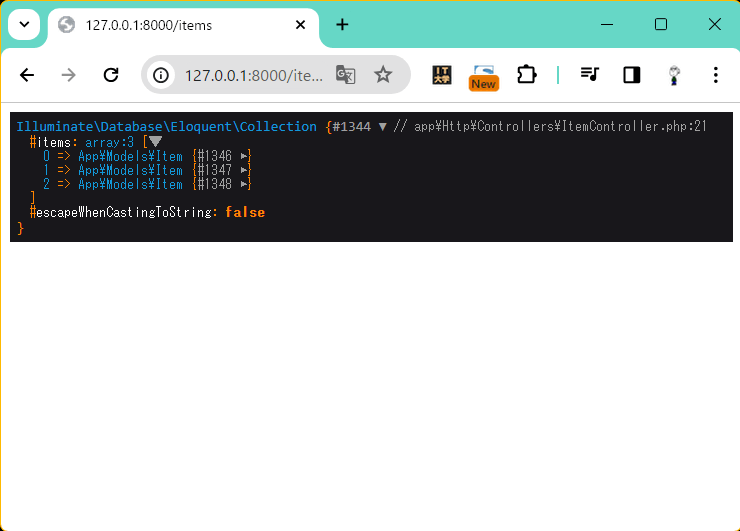Image resolution: width=740 pixels, height=531 pixels.
Task: Open the media controls icon
Action: pos(589,75)
